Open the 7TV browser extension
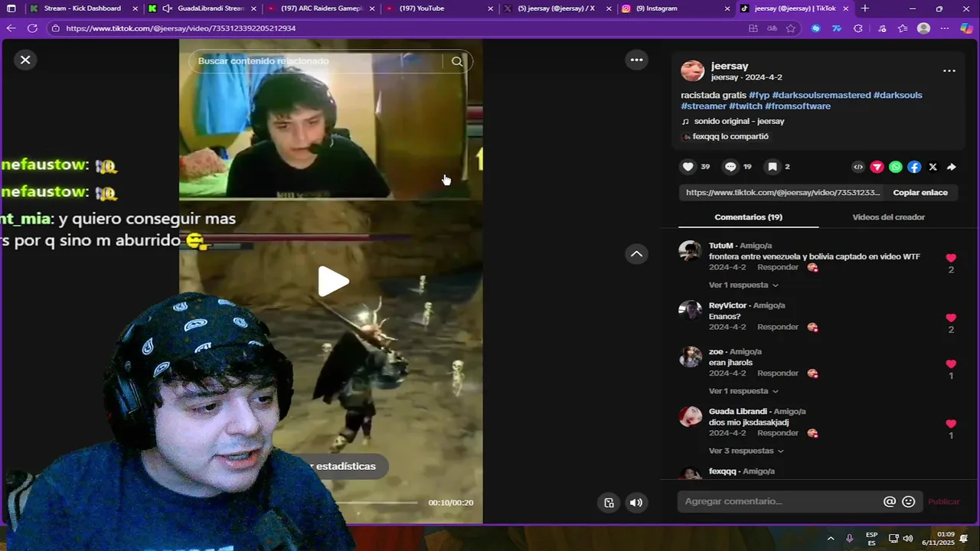The image size is (980, 551). coord(836,28)
